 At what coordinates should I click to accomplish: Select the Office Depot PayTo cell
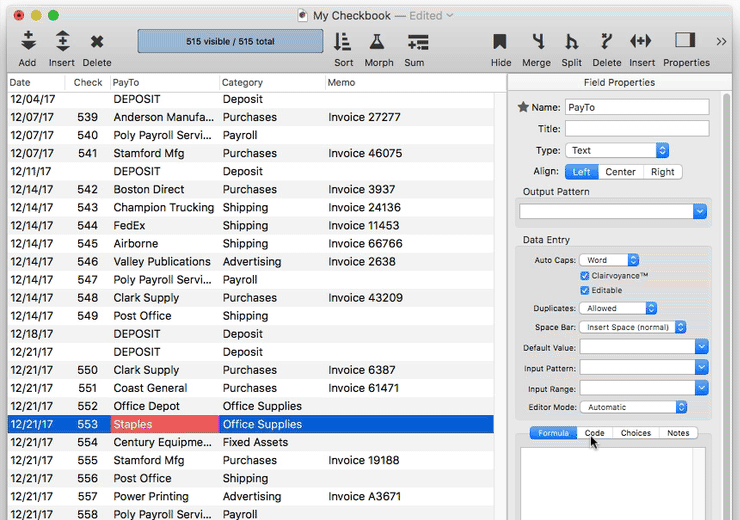[x=165, y=406]
